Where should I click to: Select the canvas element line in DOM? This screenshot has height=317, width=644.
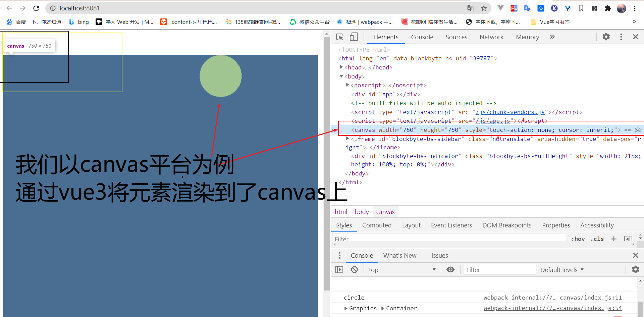(x=487, y=130)
